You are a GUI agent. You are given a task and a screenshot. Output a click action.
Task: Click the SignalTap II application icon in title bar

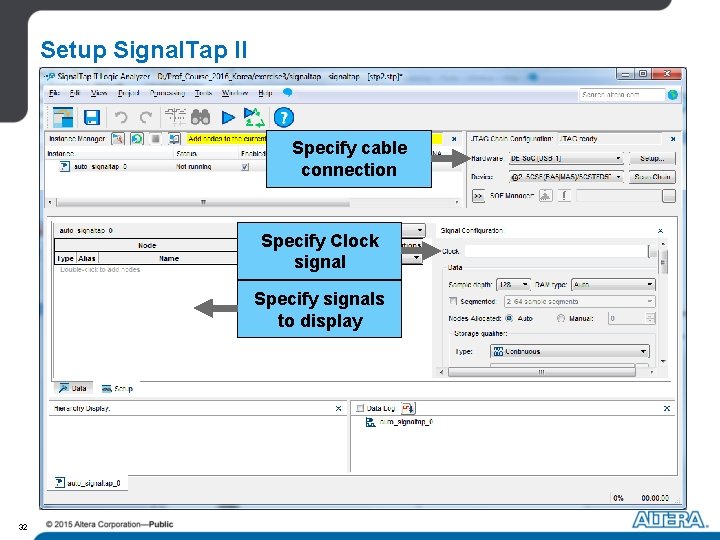[50, 76]
